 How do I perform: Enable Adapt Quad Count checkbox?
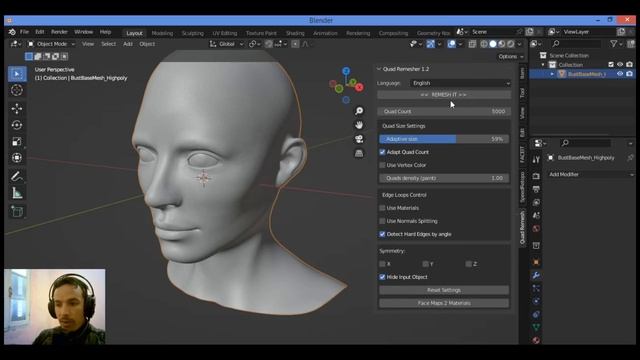pyautogui.click(x=382, y=152)
